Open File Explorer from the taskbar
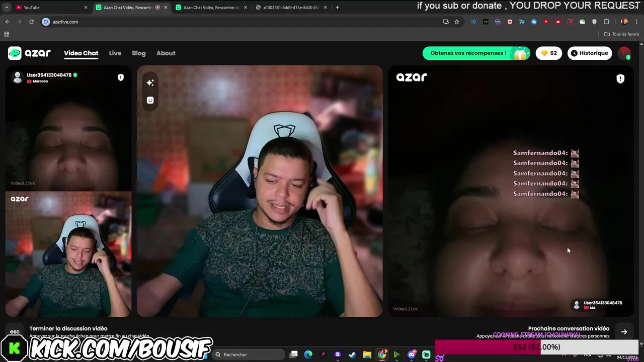The width and height of the screenshot is (644, 362). point(367,354)
